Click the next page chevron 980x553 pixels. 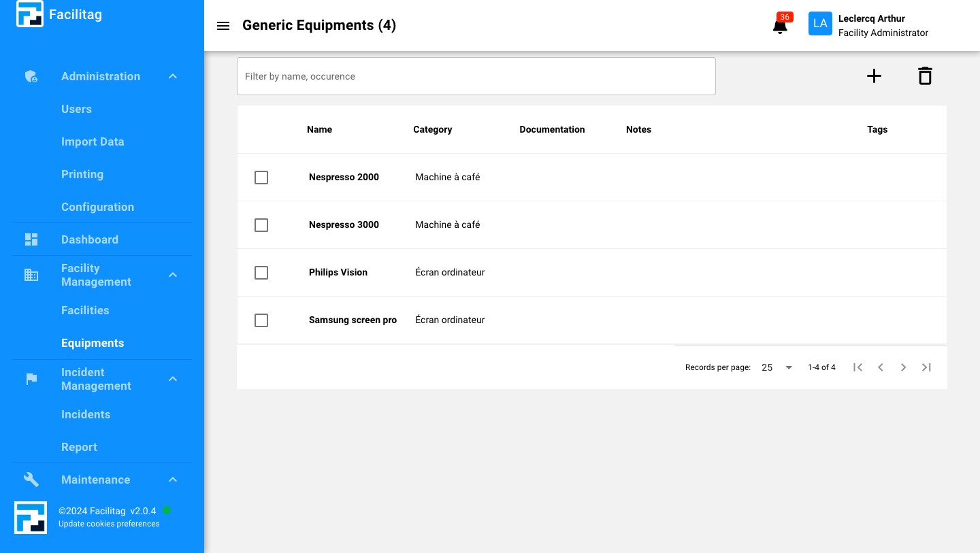[903, 367]
